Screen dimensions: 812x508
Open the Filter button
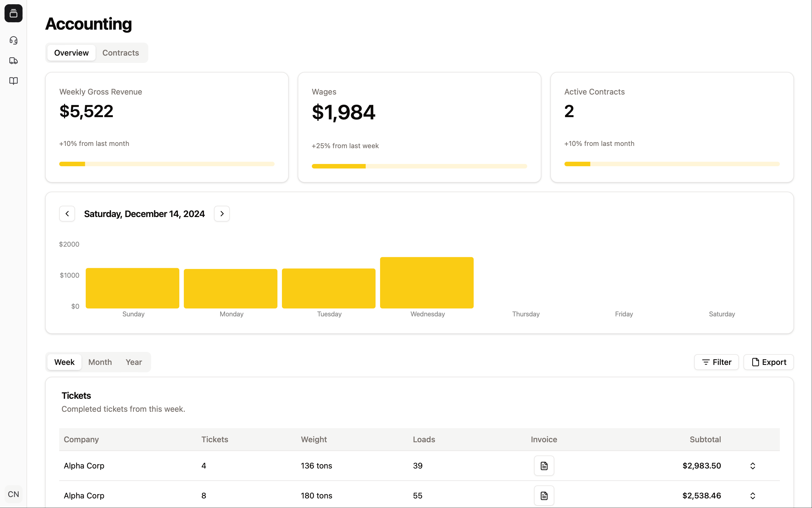(x=716, y=362)
